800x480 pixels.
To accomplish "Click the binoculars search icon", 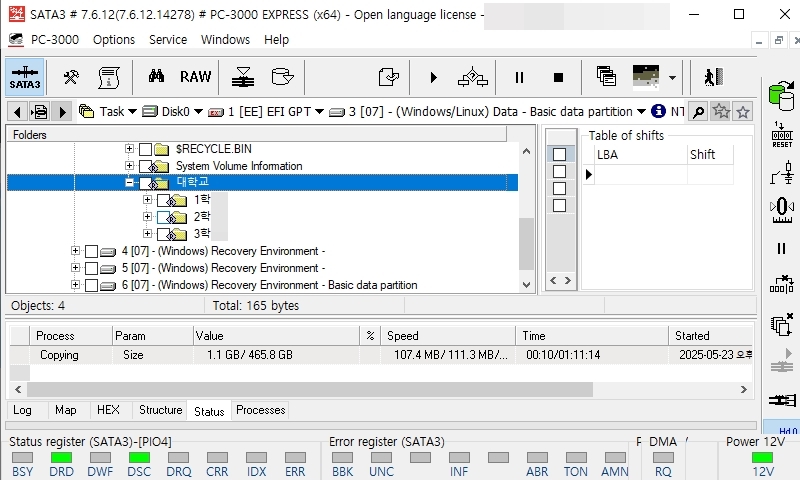I will [x=156, y=77].
